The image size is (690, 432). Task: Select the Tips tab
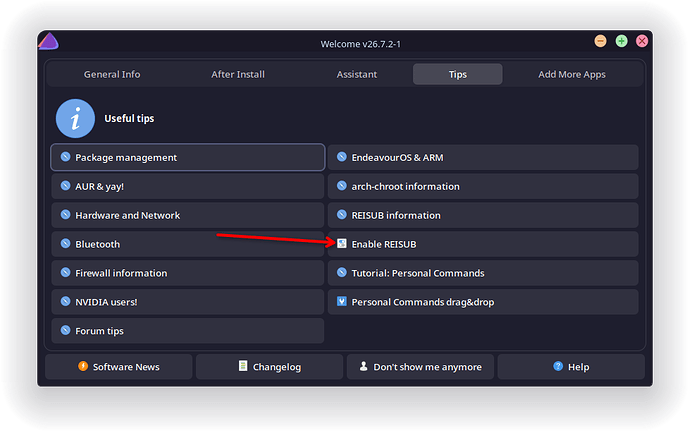click(x=458, y=74)
